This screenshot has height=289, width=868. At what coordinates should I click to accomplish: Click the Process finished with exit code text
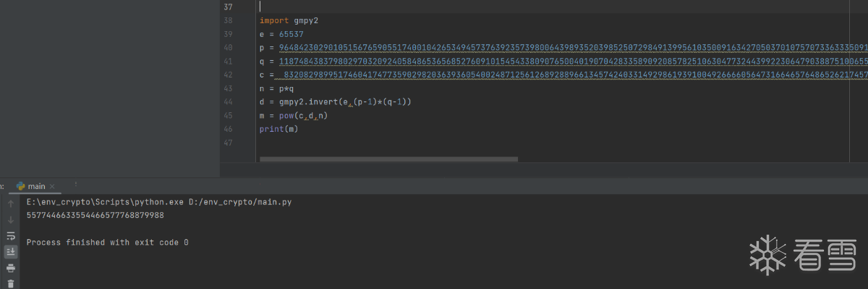[107, 243]
